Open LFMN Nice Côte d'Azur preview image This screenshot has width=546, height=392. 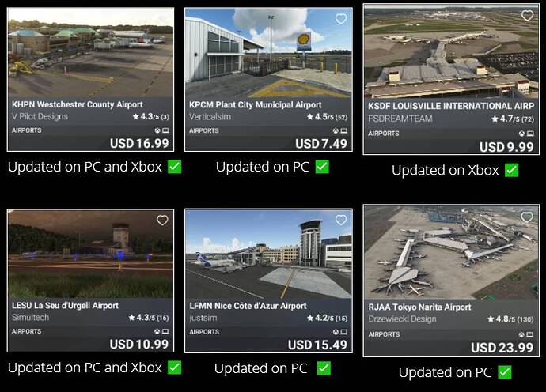click(x=268, y=254)
